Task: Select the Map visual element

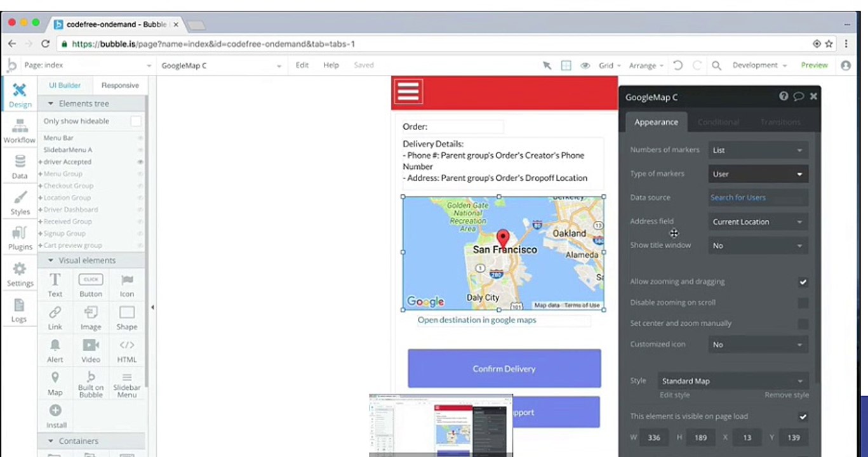Action: (55, 384)
